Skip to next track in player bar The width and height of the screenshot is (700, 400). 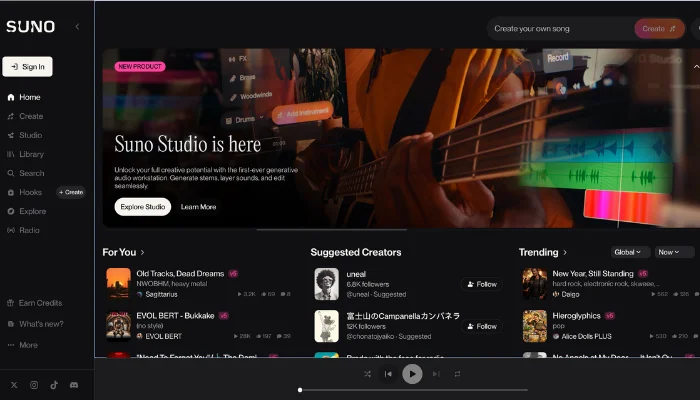(x=436, y=373)
